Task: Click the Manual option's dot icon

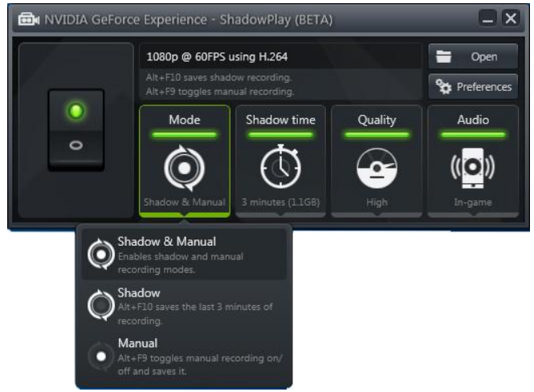Action: pyautogui.click(x=101, y=357)
